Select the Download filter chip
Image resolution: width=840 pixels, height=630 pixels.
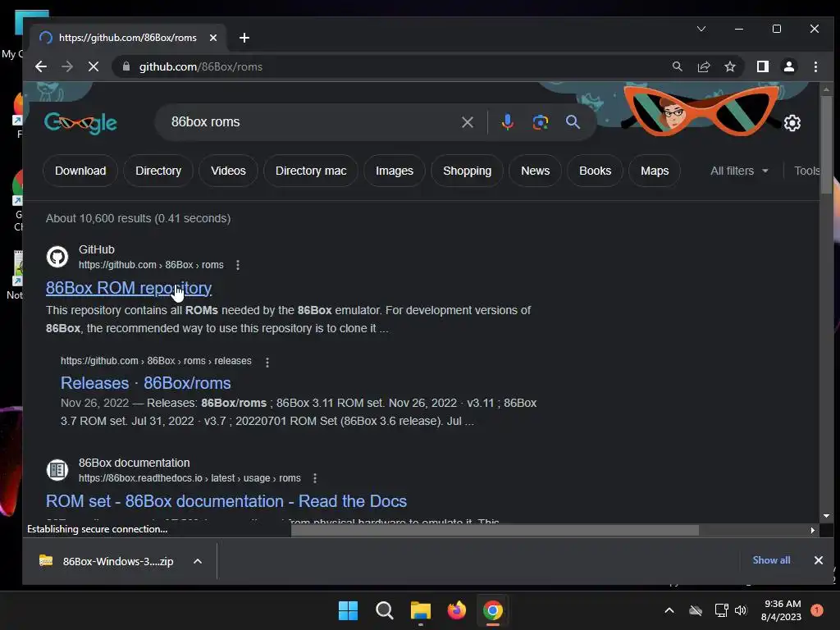(80, 171)
